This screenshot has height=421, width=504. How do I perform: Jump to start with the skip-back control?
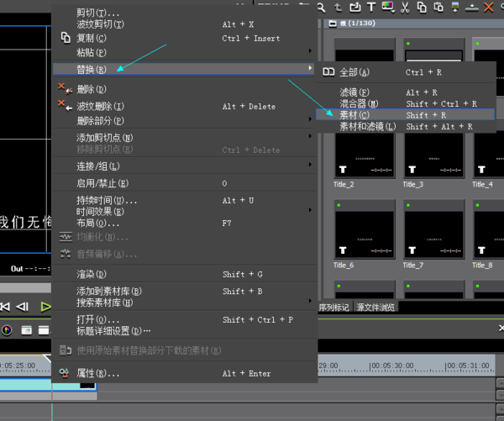(x=5, y=307)
